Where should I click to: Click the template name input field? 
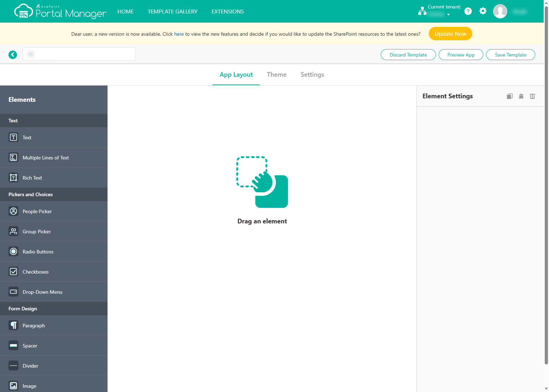point(79,54)
